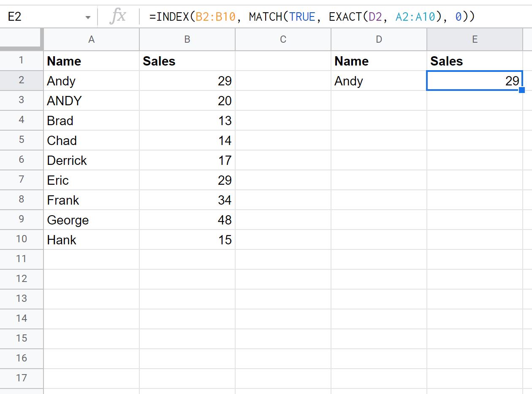Screen dimensions: 532x394
Task: Select cell containing Frank
Action: [x=91, y=200]
